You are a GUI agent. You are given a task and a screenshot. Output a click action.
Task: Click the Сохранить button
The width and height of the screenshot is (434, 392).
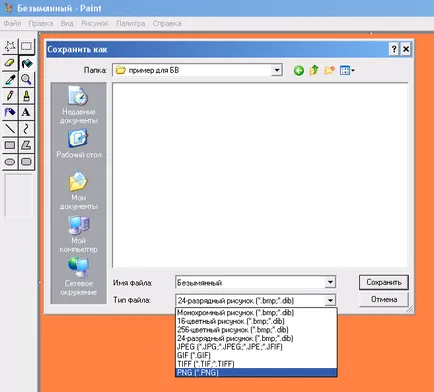tap(384, 282)
